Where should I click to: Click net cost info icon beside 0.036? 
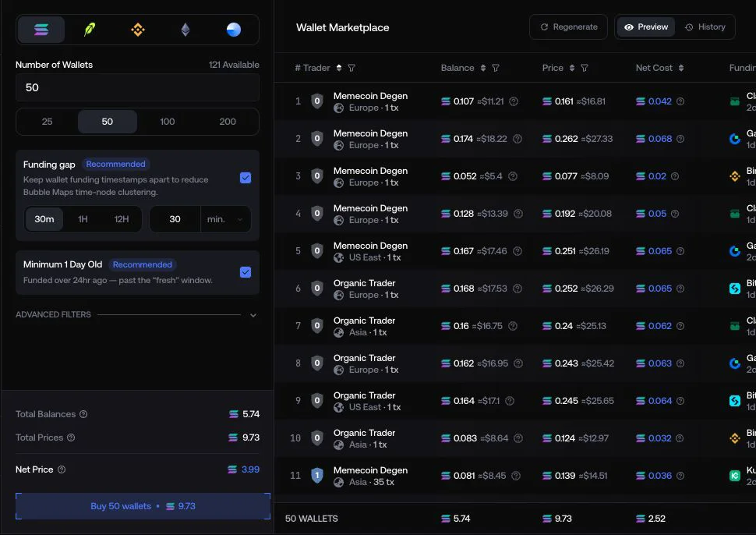(x=680, y=476)
